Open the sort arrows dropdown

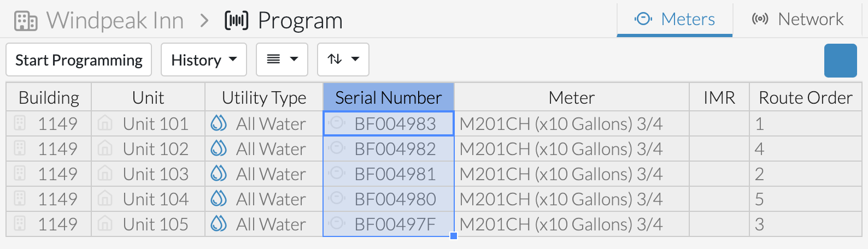tap(343, 60)
